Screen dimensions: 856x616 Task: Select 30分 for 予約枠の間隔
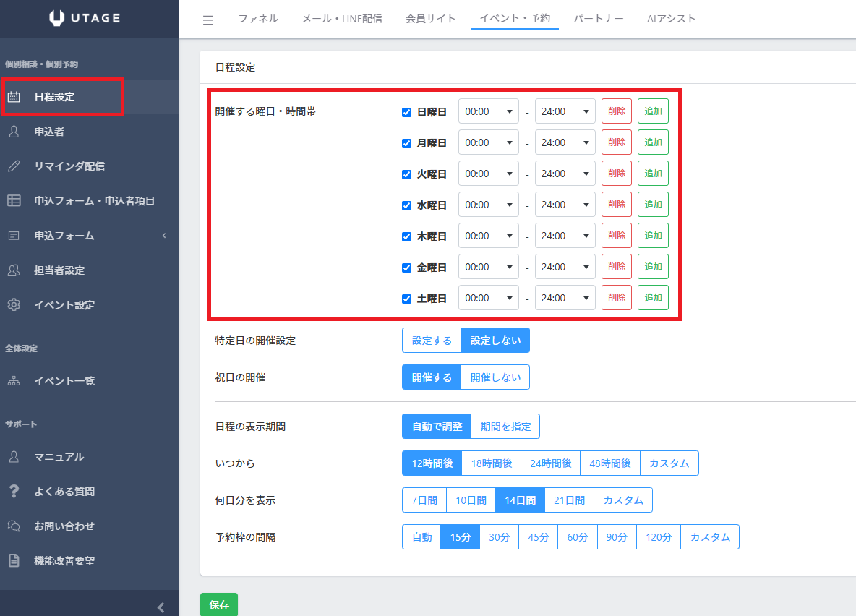pos(499,537)
